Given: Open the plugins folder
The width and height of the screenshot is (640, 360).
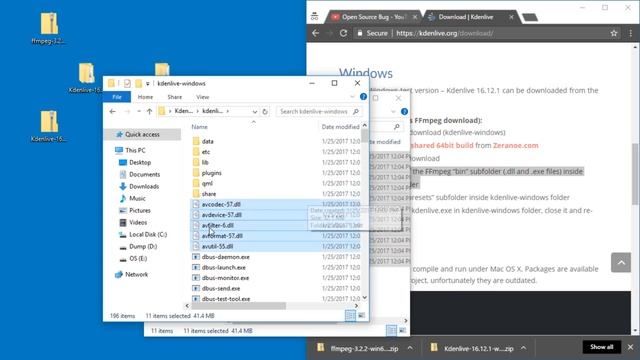Looking at the screenshot, I should 211,173.
